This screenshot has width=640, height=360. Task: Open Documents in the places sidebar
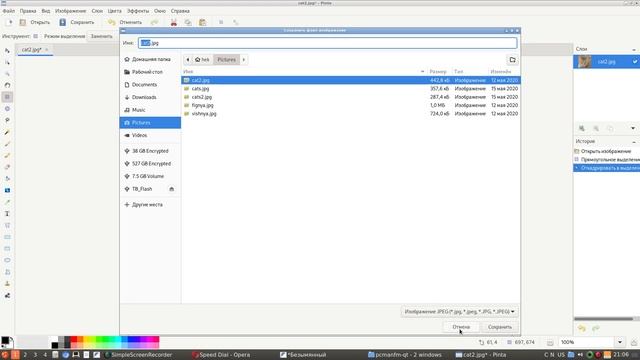[150, 85]
